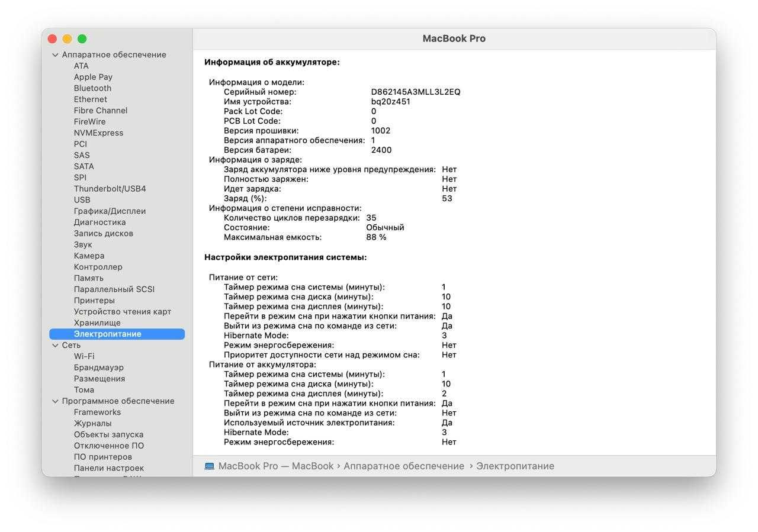Click MacBook Pro — MacBook in path bar
758x532 pixels.
[276, 466]
